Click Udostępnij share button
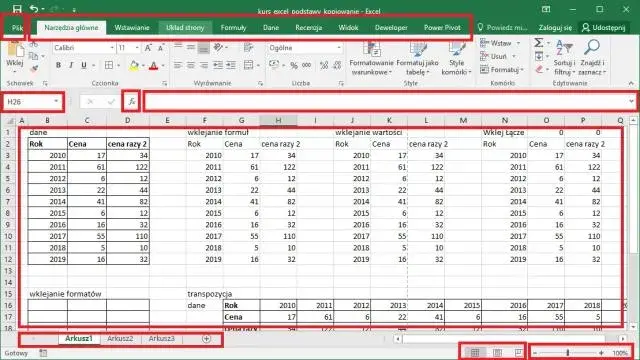This screenshot has height=360, width=640. (x=604, y=28)
